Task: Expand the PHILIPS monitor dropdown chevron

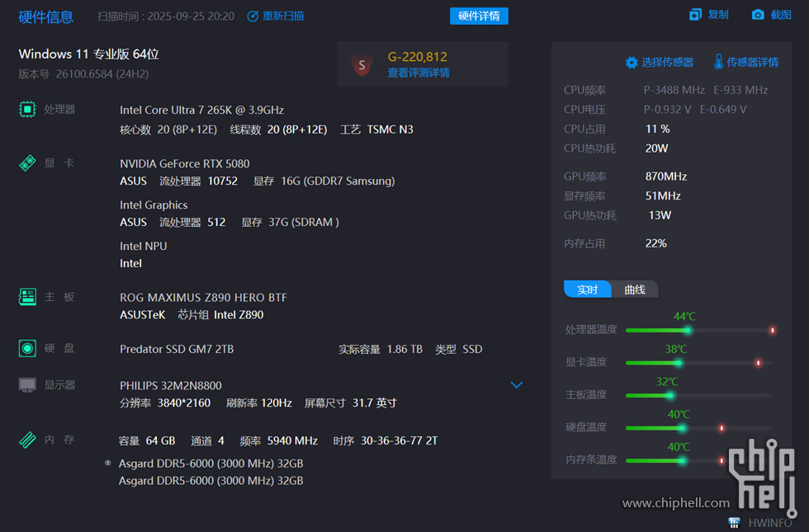Action: [x=517, y=385]
